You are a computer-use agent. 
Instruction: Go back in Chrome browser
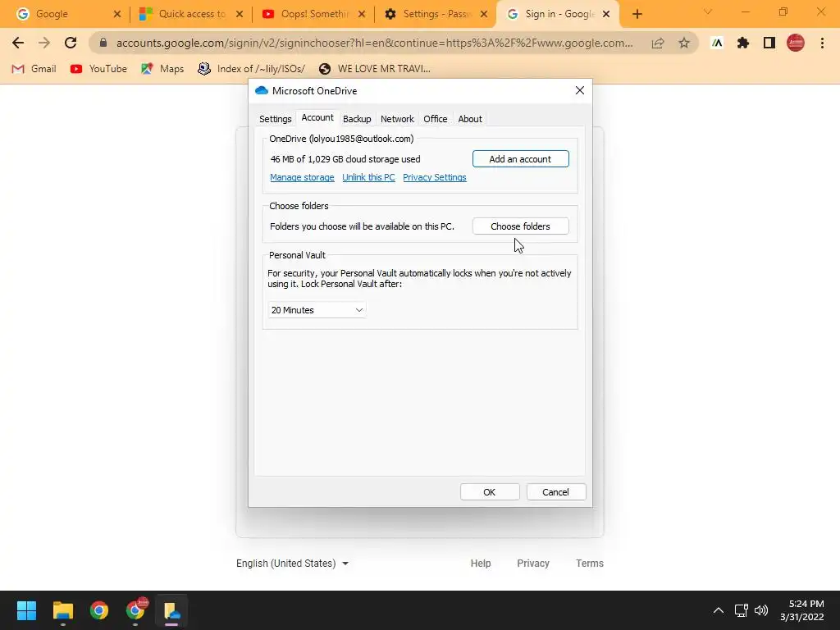pos(18,43)
